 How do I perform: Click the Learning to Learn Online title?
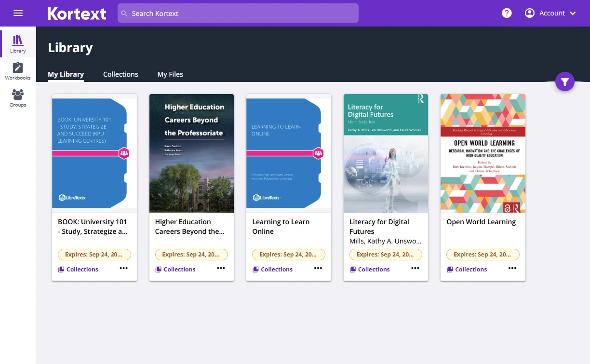tap(281, 227)
